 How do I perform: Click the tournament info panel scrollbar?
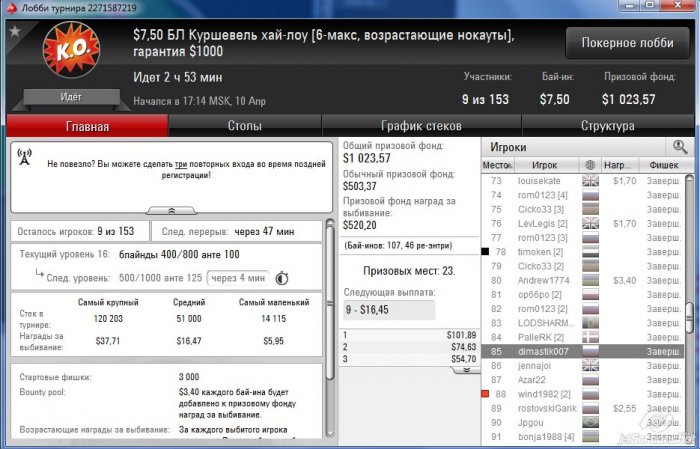click(x=330, y=303)
